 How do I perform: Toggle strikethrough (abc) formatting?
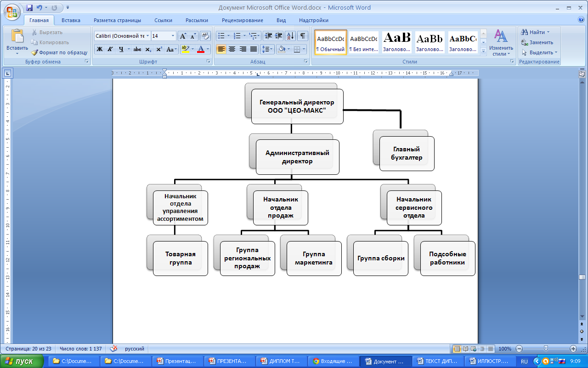coord(137,49)
